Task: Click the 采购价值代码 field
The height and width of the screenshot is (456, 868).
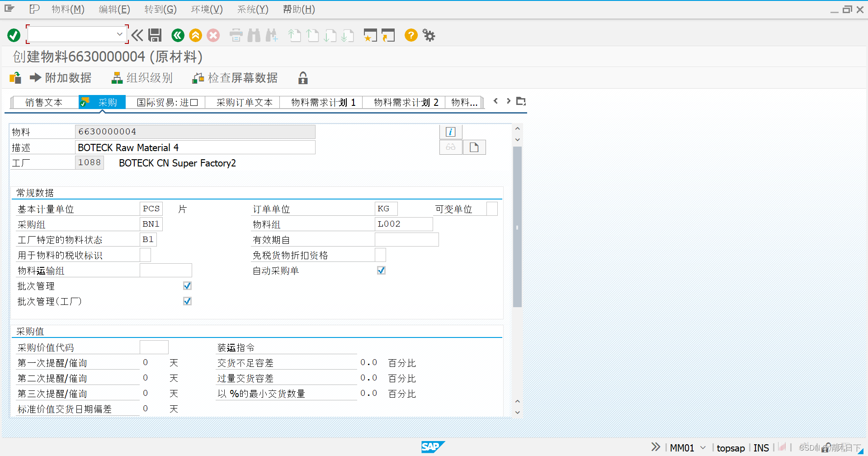Action: (x=154, y=347)
